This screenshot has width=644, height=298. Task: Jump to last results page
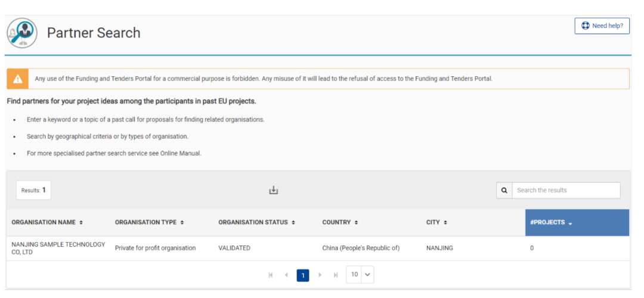(335, 275)
